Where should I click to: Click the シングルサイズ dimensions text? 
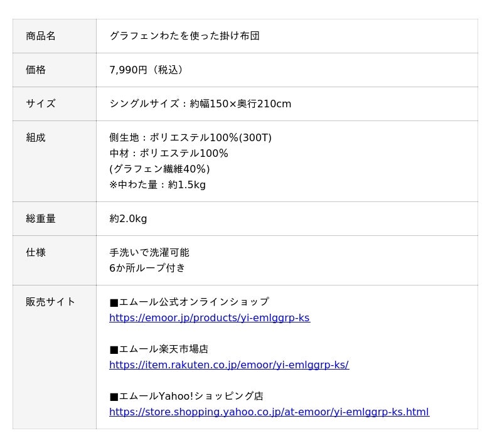tap(200, 104)
